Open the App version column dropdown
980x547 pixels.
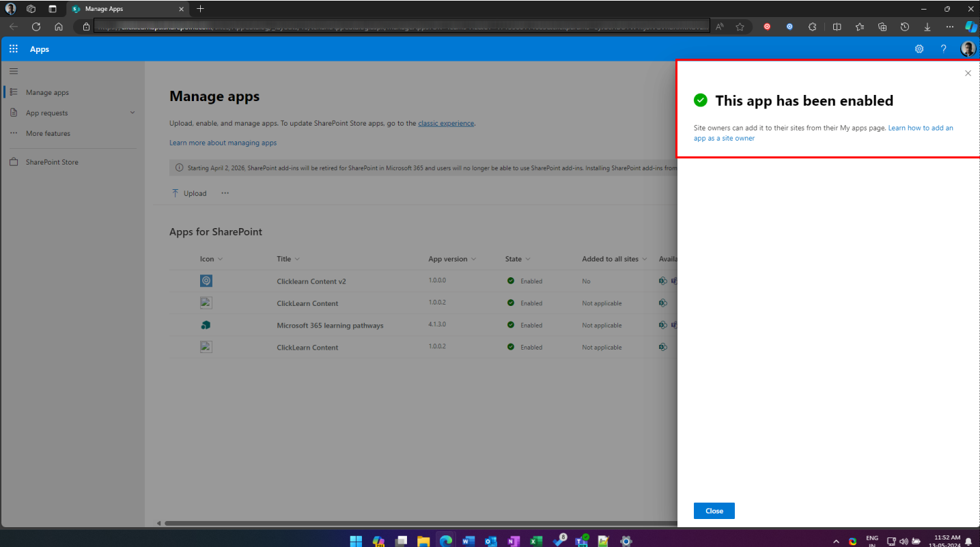(x=452, y=259)
